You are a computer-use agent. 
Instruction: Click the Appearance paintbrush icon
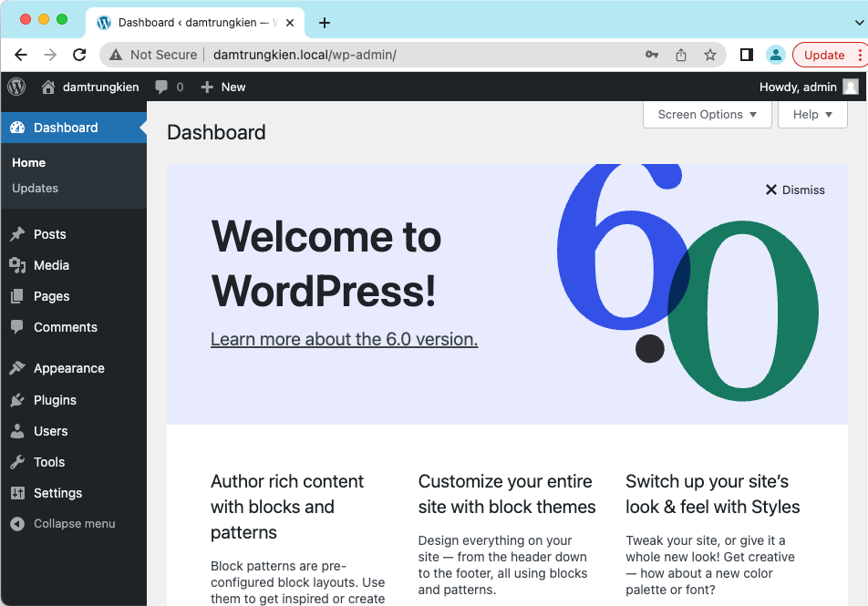(x=17, y=368)
